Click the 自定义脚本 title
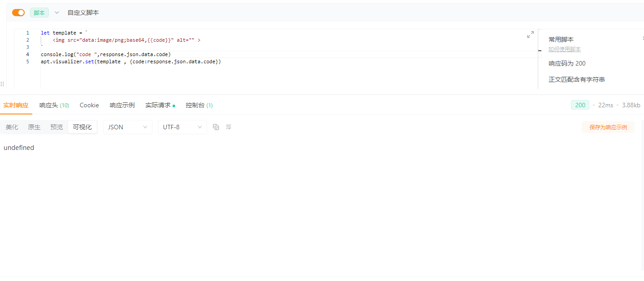 tap(83, 13)
